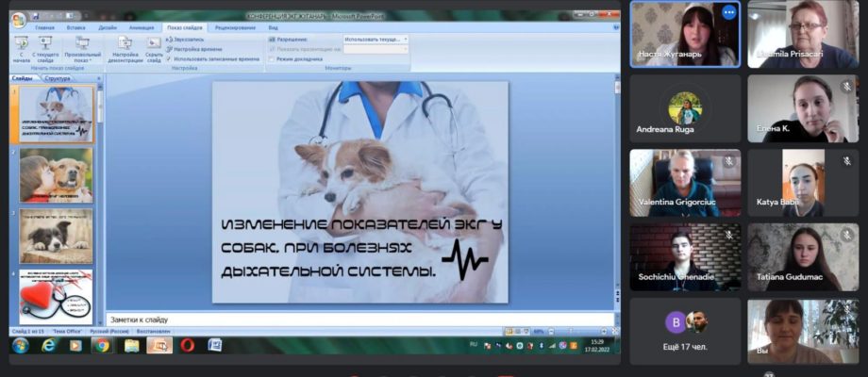Switch to the Структура outline pane tab

[58, 78]
